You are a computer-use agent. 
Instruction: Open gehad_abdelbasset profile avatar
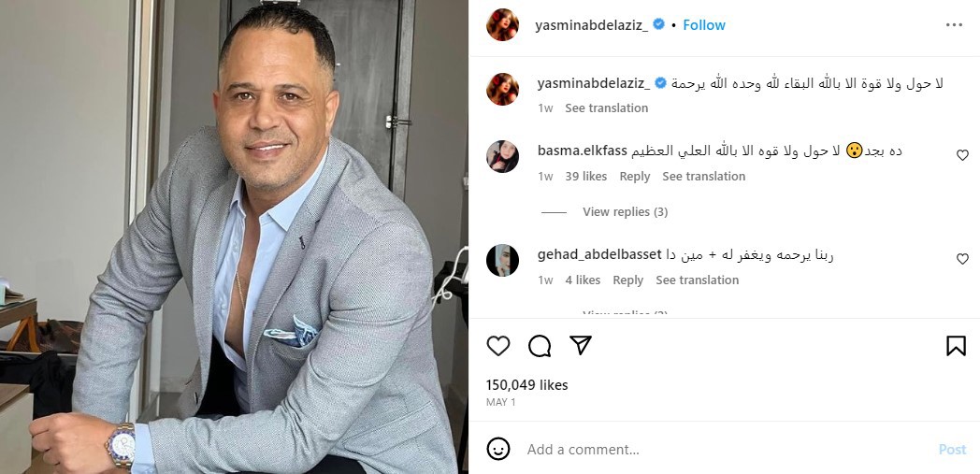pyautogui.click(x=502, y=260)
